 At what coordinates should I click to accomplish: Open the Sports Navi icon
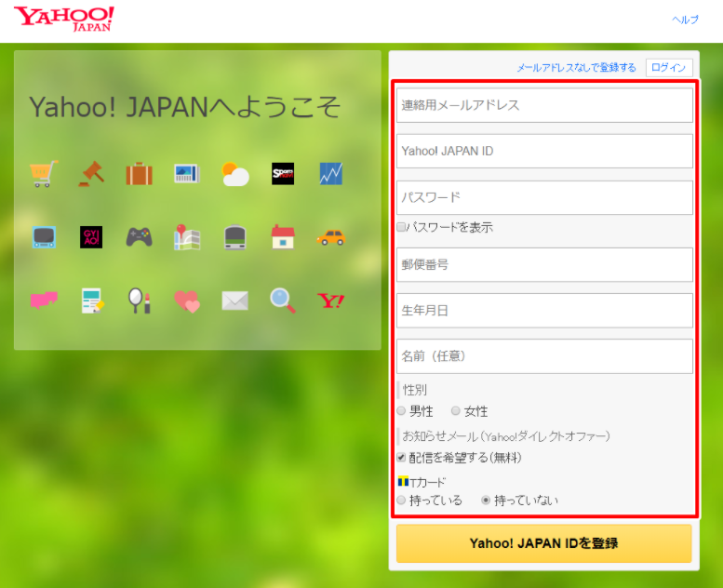tap(283, 174)
